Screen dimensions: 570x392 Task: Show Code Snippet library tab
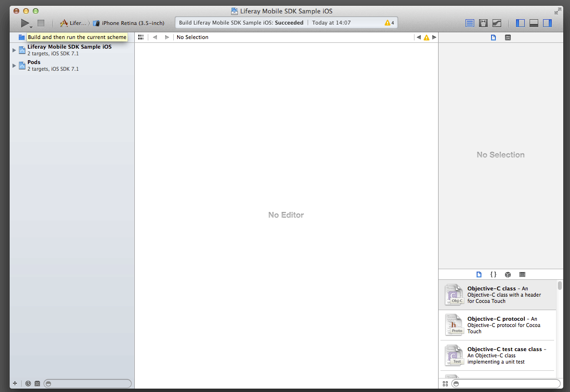pyautogui.click(x=493, y=274)
